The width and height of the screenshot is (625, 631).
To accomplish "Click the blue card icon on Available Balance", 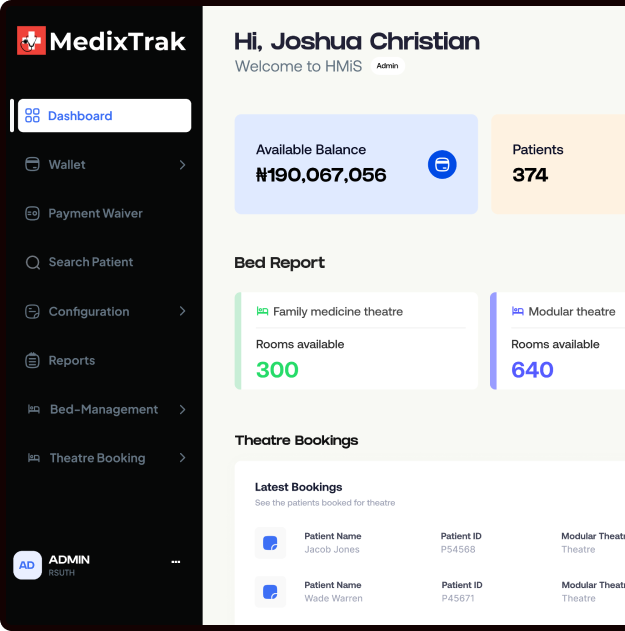I will pyautogui.click(x=442, y=165).
